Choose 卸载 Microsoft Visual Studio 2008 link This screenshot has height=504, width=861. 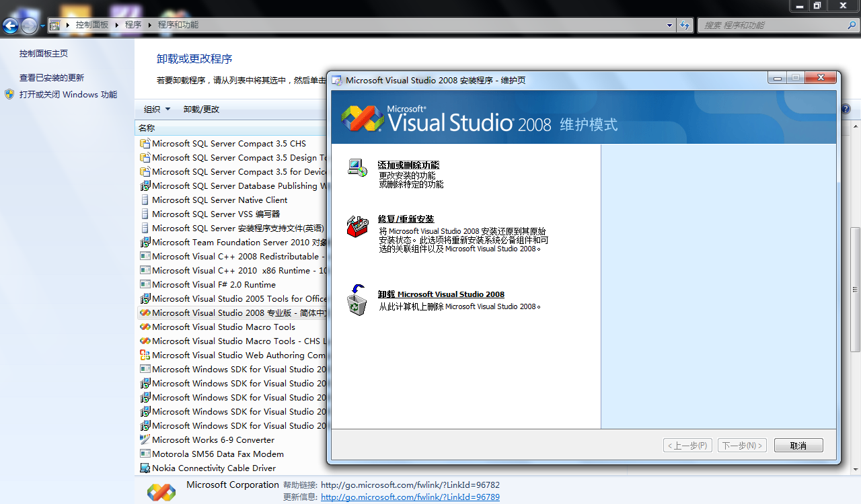pyautogui.click(x=441, y=294)
